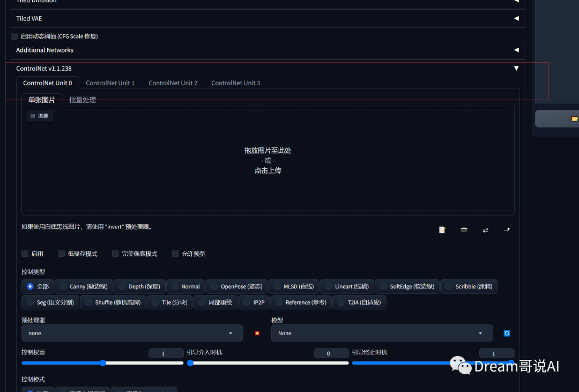Viewport: 579px width, 392px height.
Task: Switch to ControlNet Unit 0 tab
Action: pos(48,83)
